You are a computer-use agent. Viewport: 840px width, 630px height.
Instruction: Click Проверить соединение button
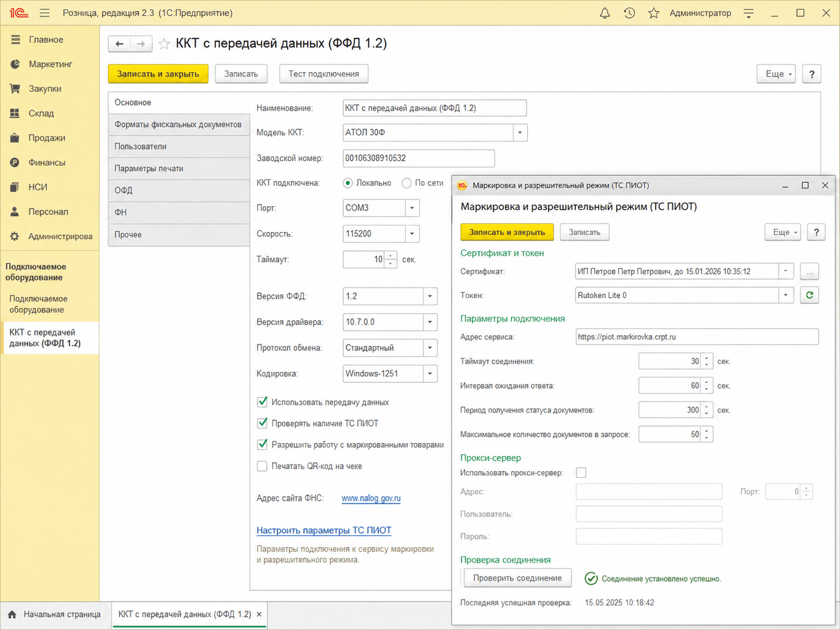pos(517,578)
